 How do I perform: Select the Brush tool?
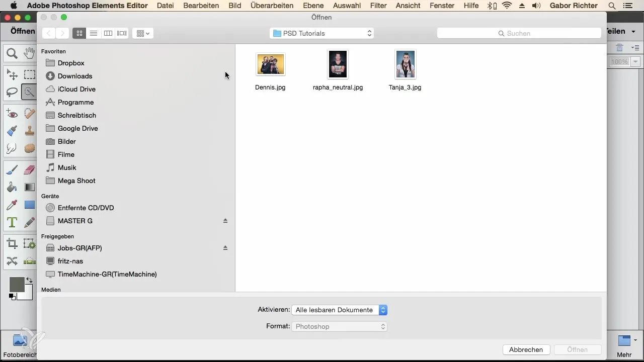point(12,170)
